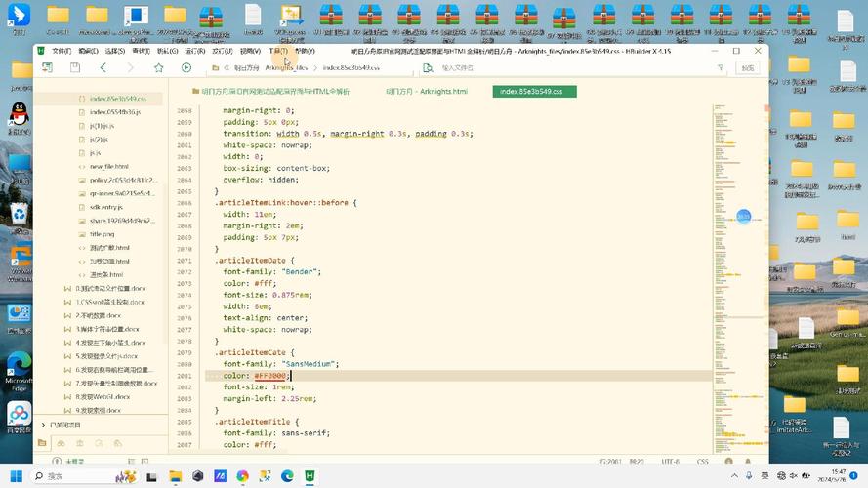Click the Arknights_files breadcrumb segment

coord(286,68)
